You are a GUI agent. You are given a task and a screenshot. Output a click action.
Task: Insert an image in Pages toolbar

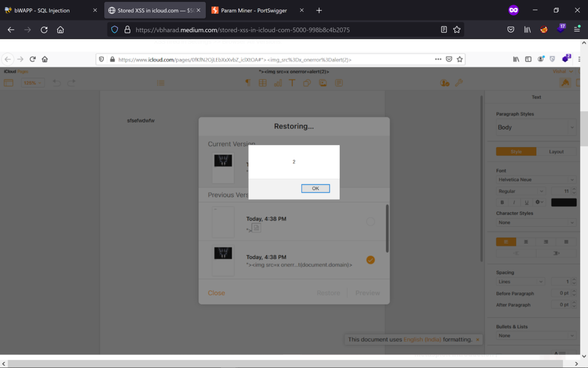click(323, 83)
